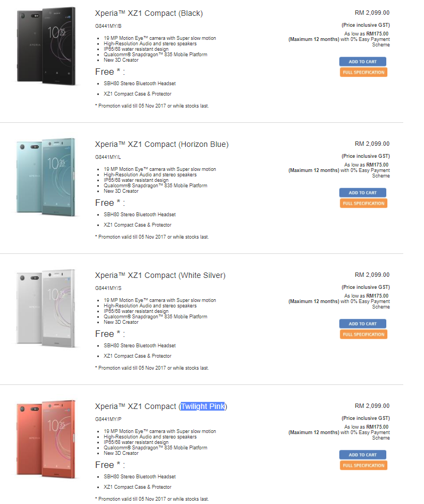Add White Silver XZ1 Compact to cart
Screen dimensions: 424x504
[362, 324]
